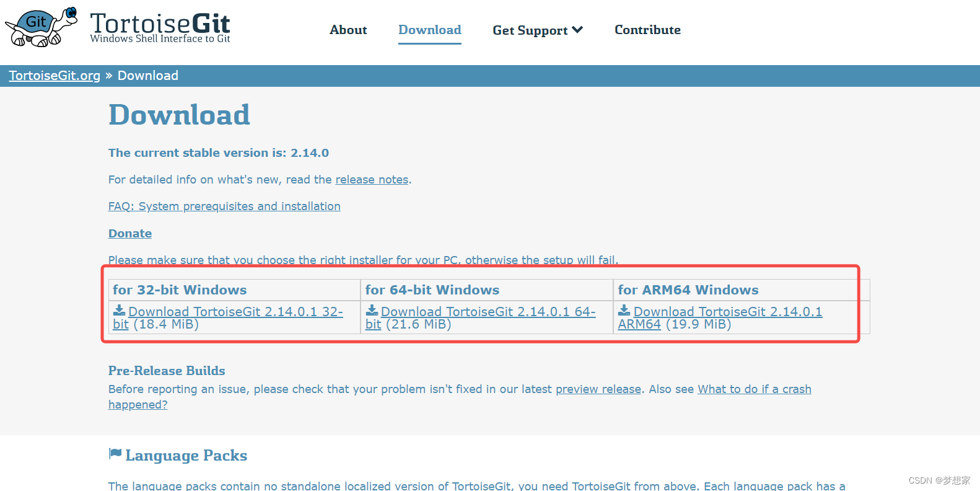Click the for ARM64 Windows table header
This screenshot has width=980, height=491.
click(x=688, y=290)
